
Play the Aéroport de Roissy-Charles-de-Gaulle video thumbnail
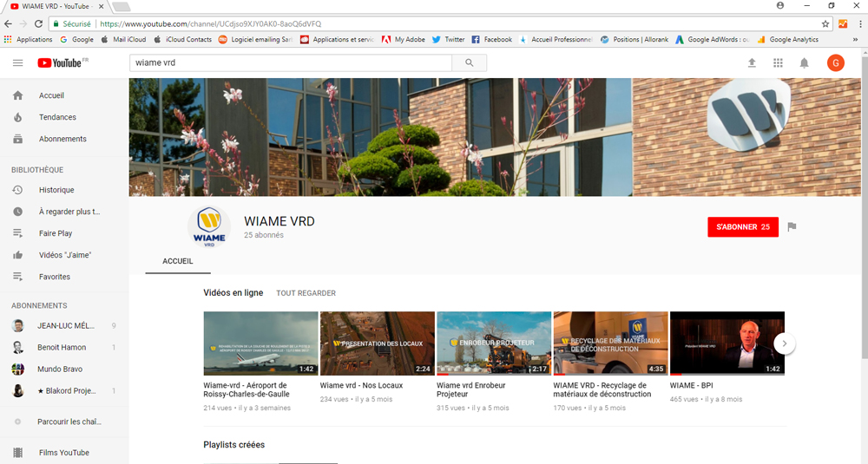coord(260,343)
